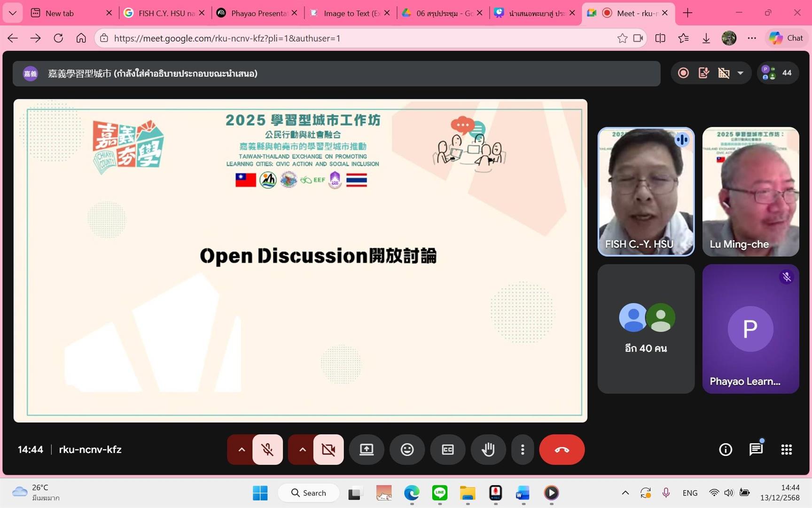Switch to the Image to Text tab
The width and height of the screenshot is (812, 508).
(x=350, y=13)
